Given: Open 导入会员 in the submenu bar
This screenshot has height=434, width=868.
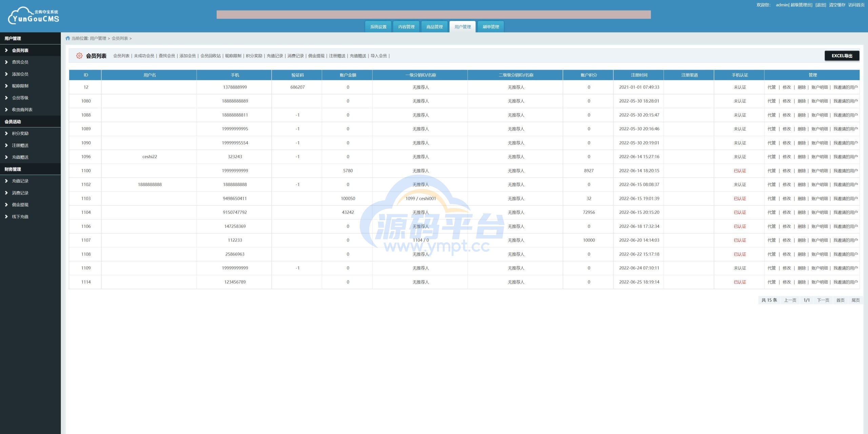Looking at the screenshot, I should [x=378, y=56].
